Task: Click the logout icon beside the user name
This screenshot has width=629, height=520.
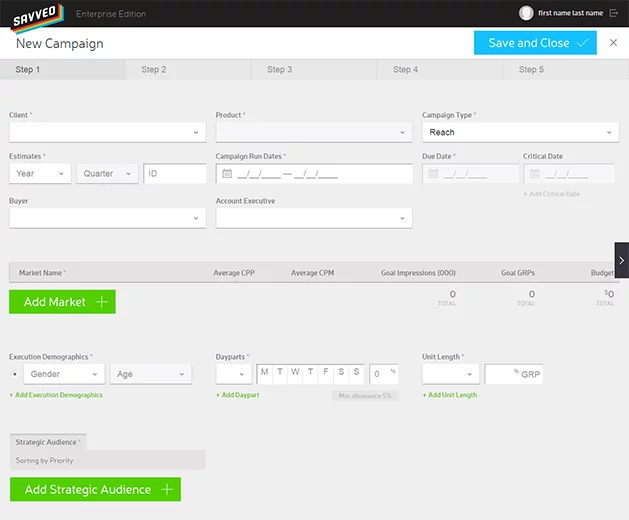Action: coord(613,13)
